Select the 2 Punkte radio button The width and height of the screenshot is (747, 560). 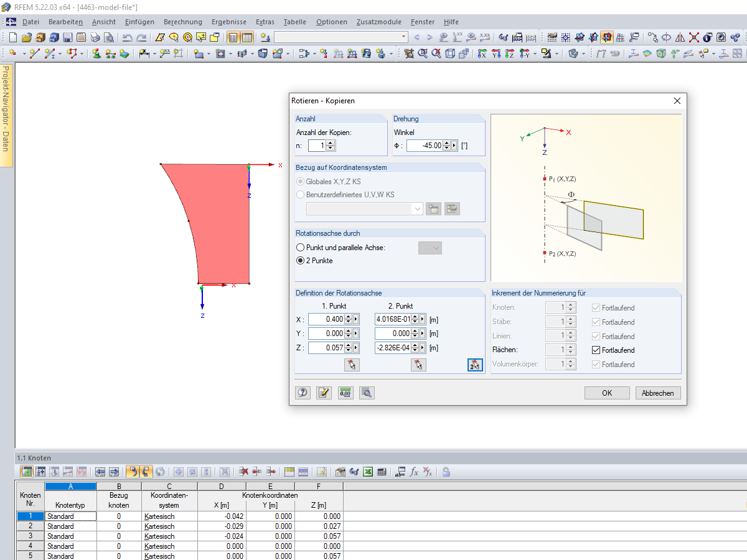click(301, 261)
